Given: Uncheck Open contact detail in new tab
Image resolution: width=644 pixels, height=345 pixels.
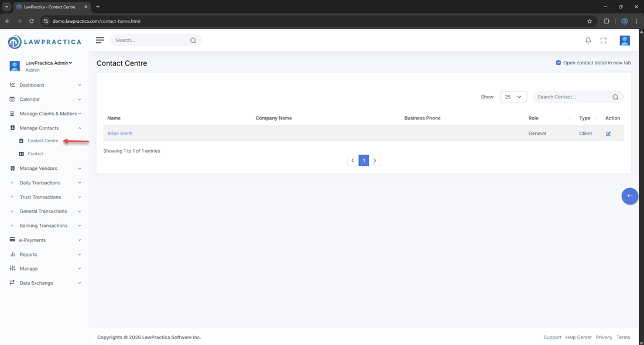Looking at the screenshot, I should 559,63.
